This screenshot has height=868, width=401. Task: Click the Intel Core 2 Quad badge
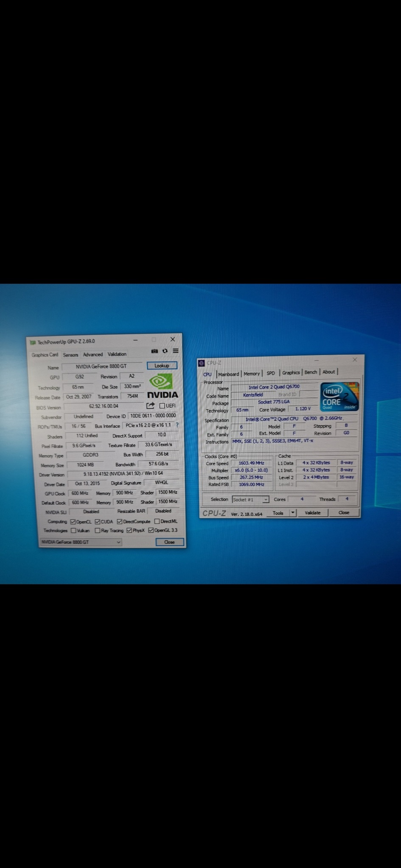pos(339,396)
